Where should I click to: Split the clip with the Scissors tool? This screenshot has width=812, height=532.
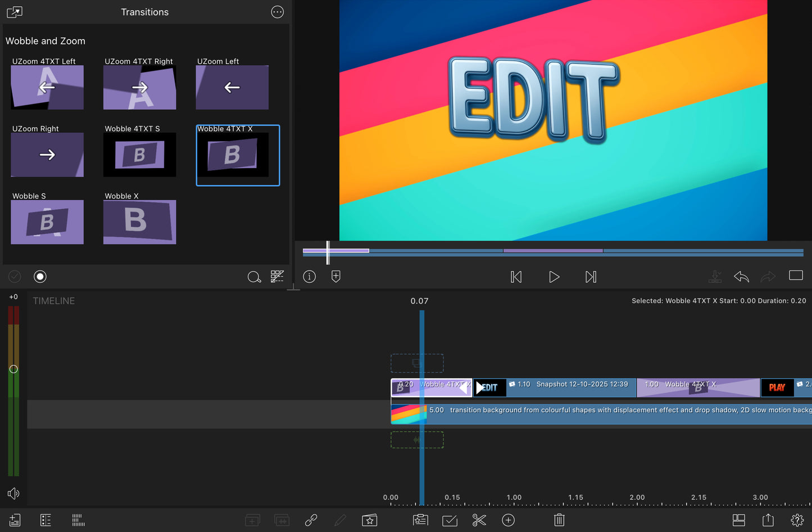click(479, 520)
